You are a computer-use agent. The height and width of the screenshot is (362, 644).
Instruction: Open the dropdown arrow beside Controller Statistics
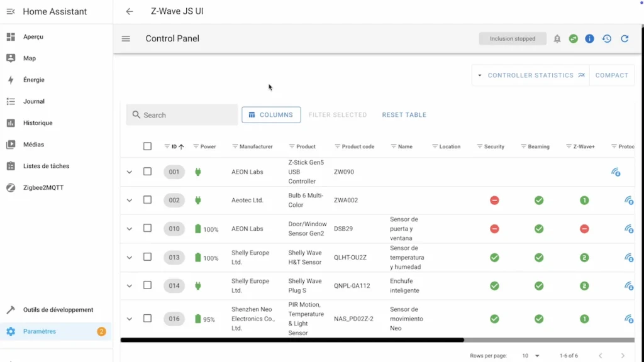(x=480, y=75)
